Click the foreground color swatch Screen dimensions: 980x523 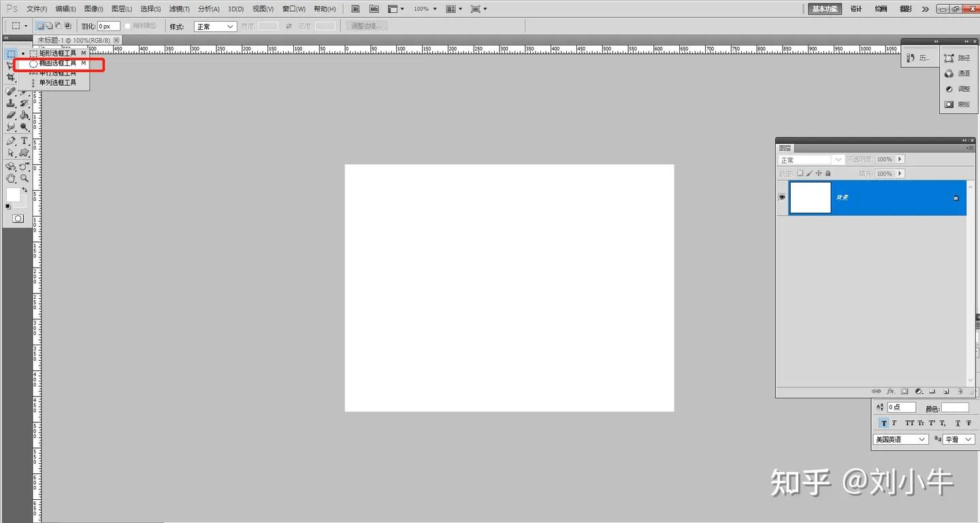coord(15,196)
